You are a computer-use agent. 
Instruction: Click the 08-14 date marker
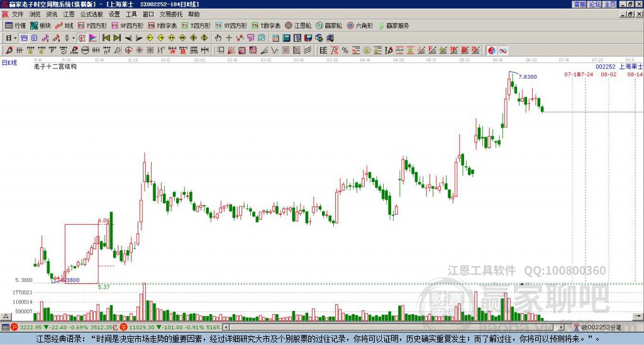point(635,74)
